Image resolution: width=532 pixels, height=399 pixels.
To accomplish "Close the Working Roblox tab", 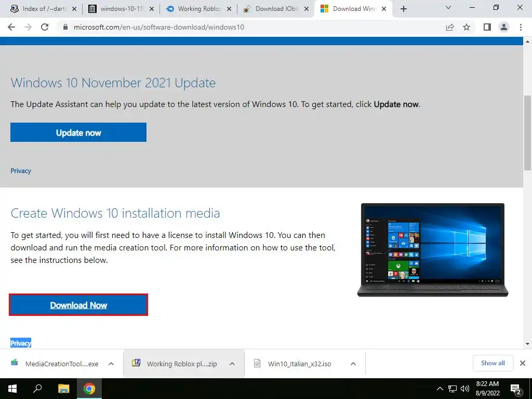I will click(x=229, y=9).
